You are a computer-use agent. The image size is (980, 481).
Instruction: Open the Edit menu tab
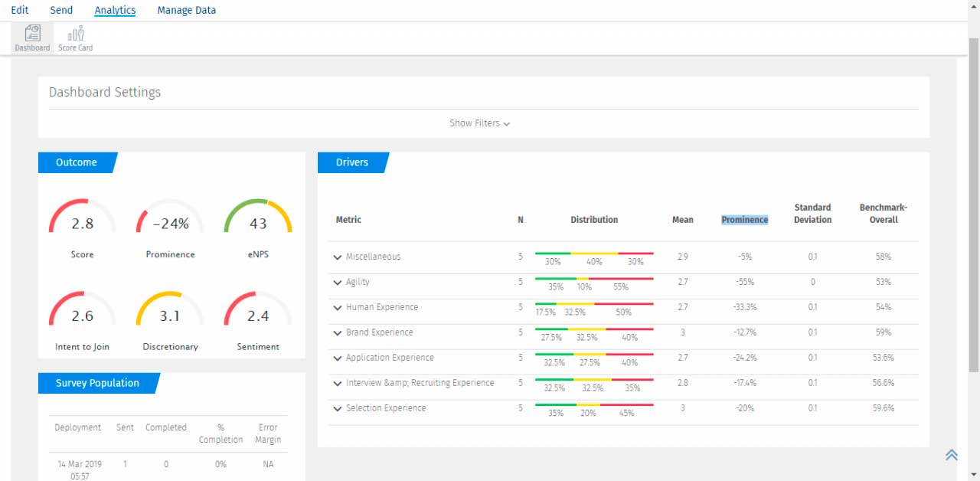tap(20, 10)
